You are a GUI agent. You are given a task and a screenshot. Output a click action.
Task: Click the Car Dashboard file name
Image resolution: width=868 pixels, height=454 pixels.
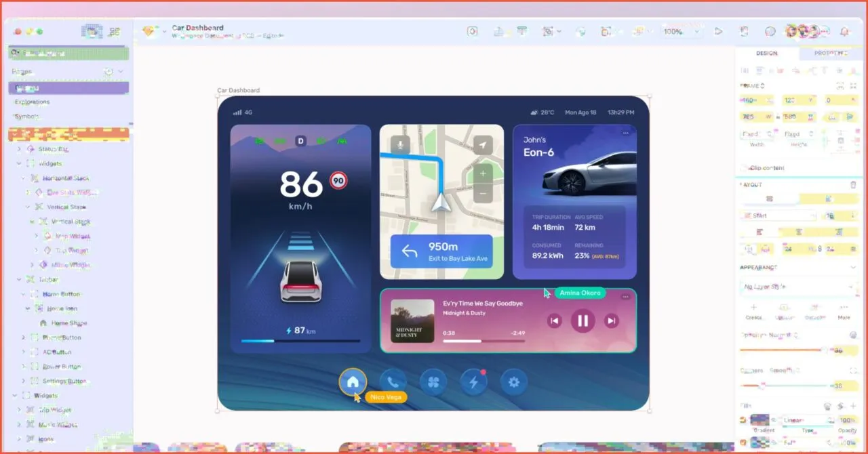(197, 28)
